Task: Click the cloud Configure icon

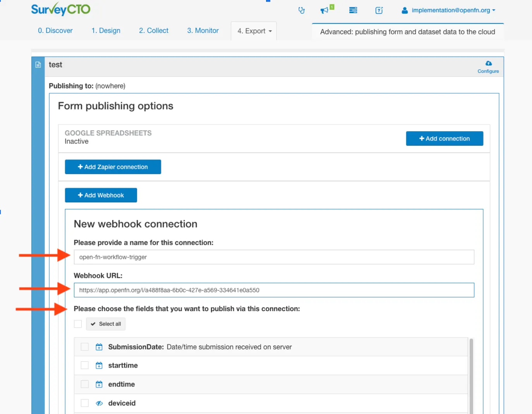Action: tap(489, 63)
